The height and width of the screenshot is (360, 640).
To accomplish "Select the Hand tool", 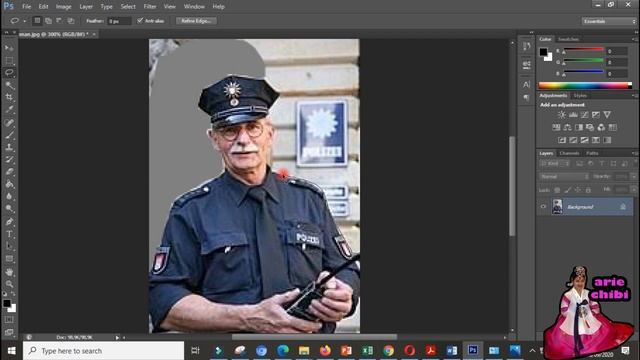I will [9, 272].
